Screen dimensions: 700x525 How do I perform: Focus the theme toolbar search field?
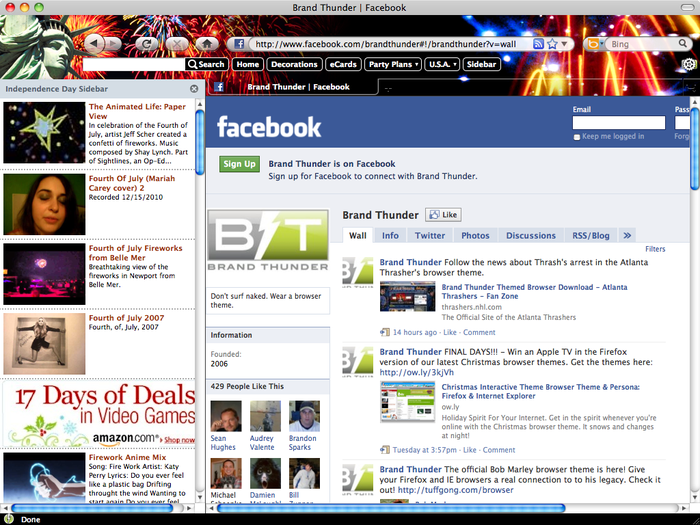[134, 64]
